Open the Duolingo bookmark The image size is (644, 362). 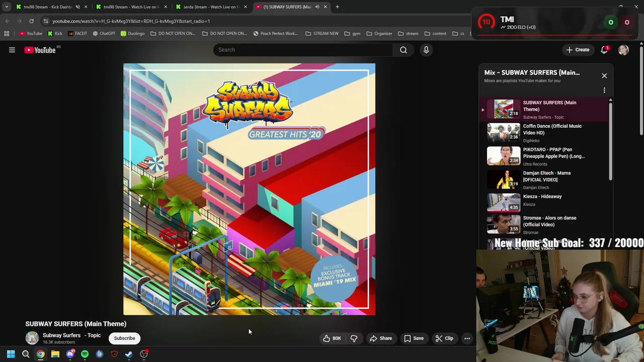pos(132,34)
